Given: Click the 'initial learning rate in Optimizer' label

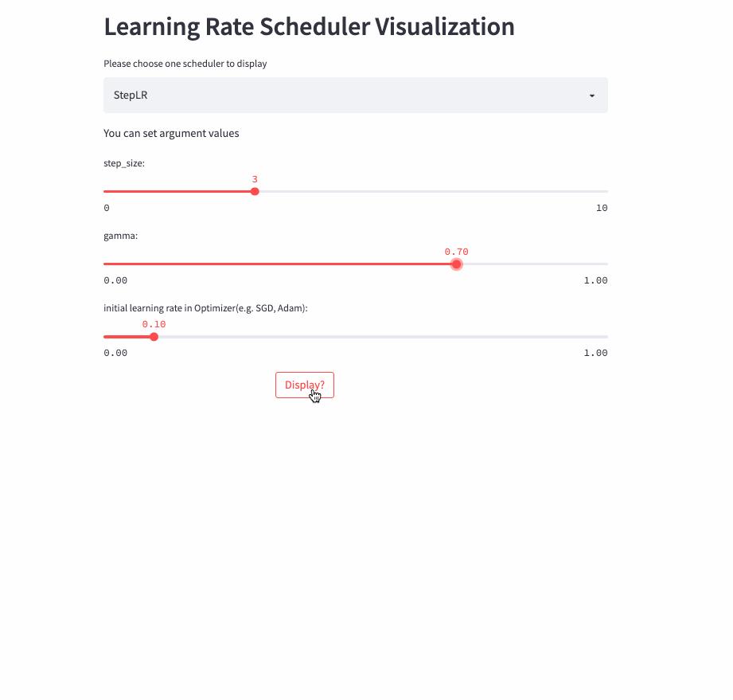Looking at the screenshot, I should pyautogui.click(x=205, y=307).
